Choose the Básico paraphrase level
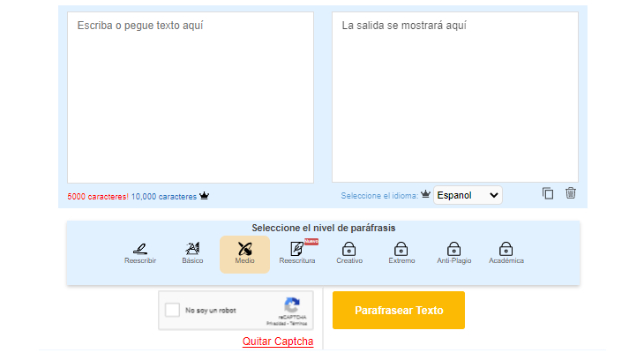This screenshot has height=353, width=644. (x=192, y=253)
